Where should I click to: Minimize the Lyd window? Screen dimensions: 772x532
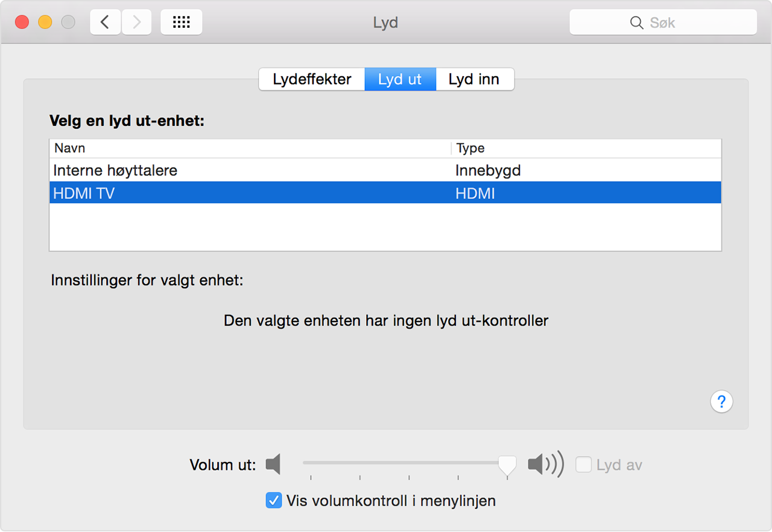click(x=45, y=22)
